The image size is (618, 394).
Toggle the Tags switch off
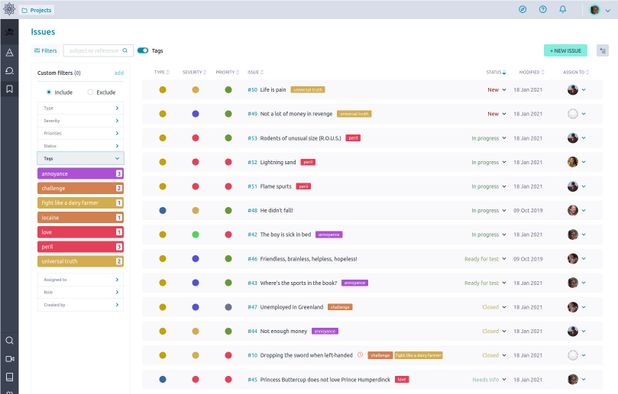pos(143,50)
